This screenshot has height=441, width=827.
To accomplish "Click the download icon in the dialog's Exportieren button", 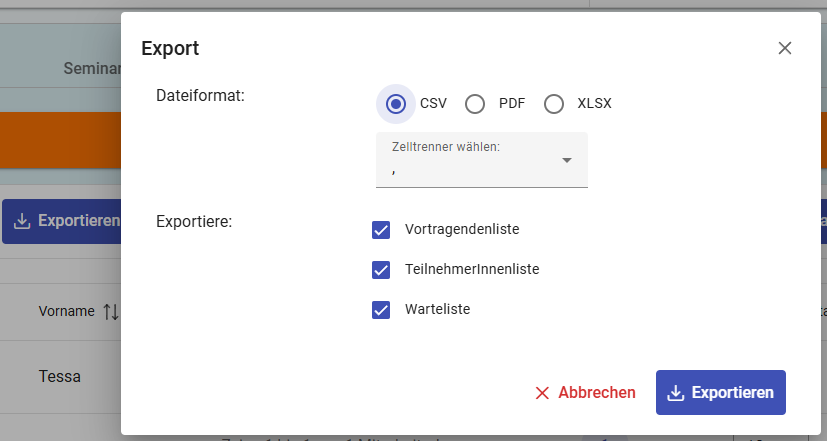I will click(676, 393).
